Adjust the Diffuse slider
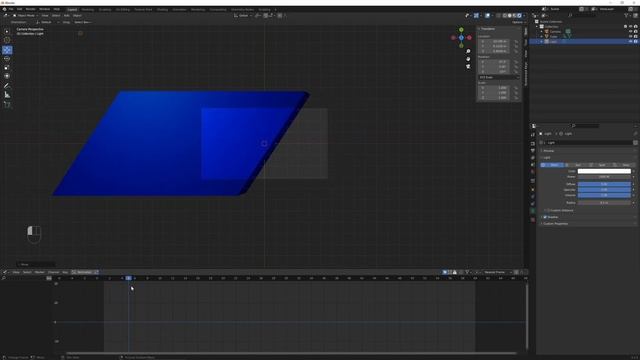Image resolution: width=640 pixels, height=360 pixels. click(604, 184)
